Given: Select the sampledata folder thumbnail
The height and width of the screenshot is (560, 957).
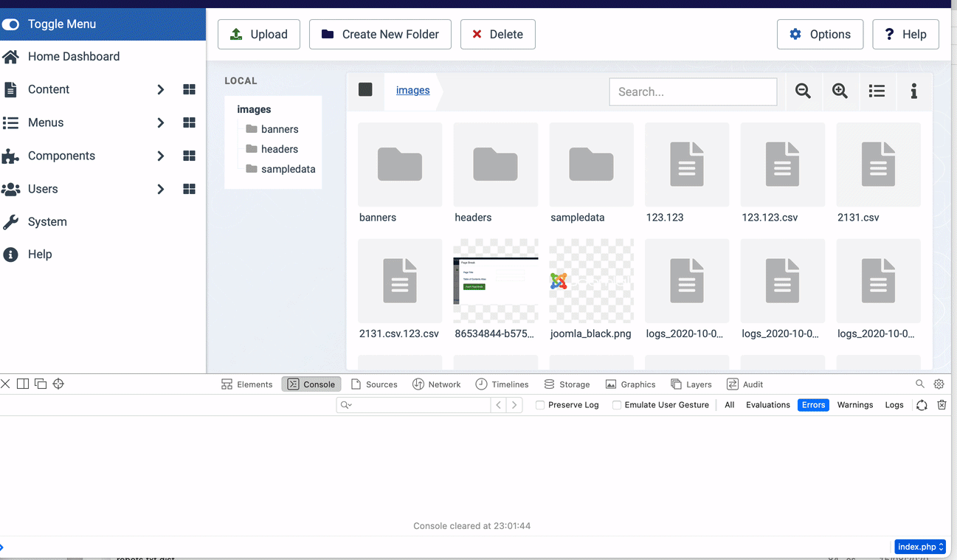Looking at the screenshot, I should pyautogui.click(x=592, y=165).
